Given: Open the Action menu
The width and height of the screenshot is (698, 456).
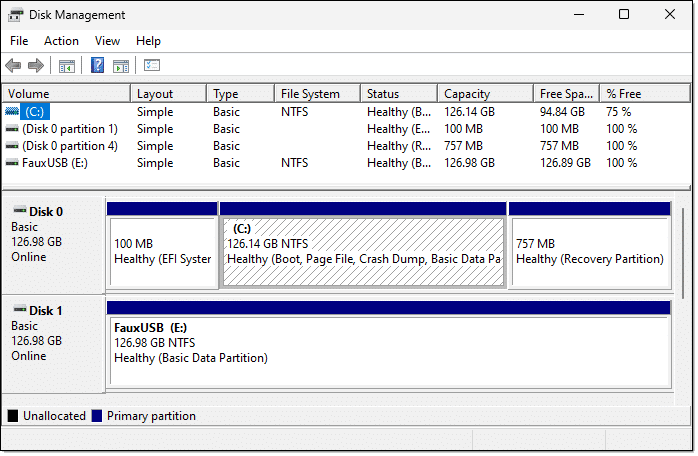Looking at the screenshot, I should pyautogui.click(x=61, y=41).
